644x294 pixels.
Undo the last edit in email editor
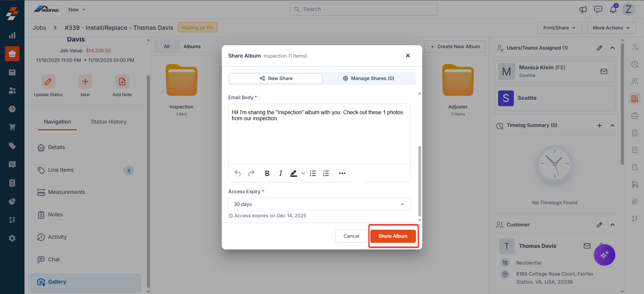pos(237,173)
